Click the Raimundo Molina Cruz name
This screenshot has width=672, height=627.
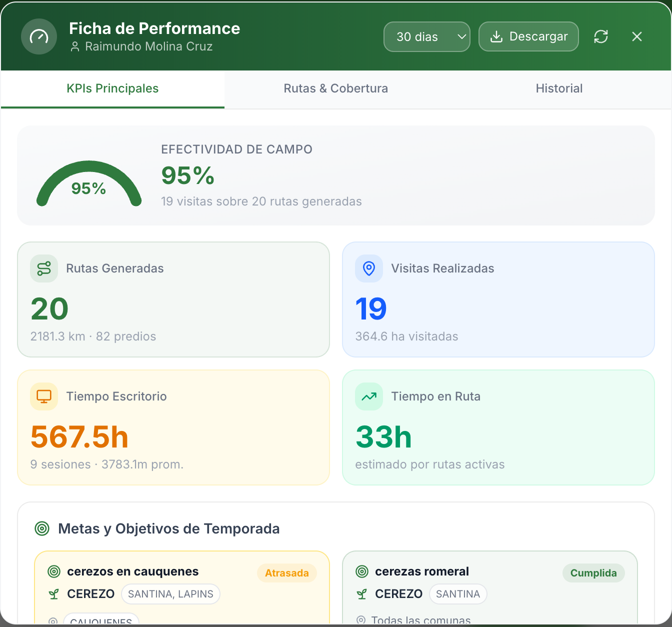tap(149, 46)
